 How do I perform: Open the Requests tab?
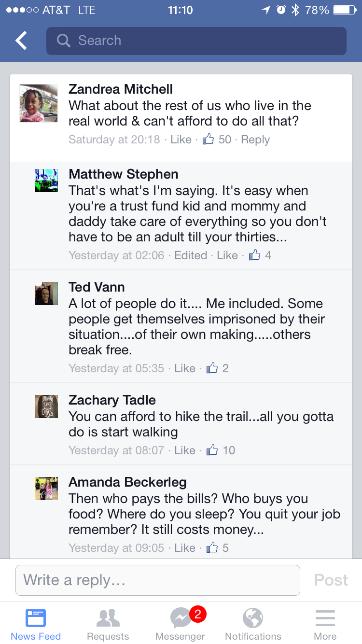click(x=108, y=623)
